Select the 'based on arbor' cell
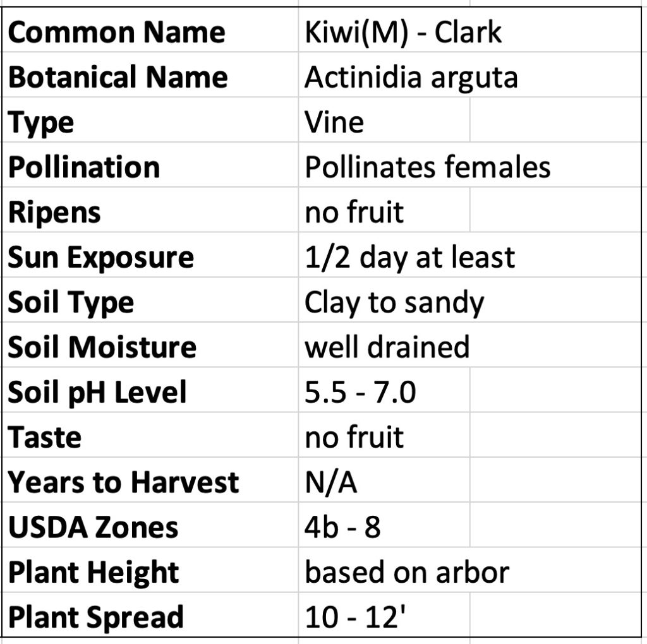This screenshot has width=647, height=644. [x=407, y=572]
